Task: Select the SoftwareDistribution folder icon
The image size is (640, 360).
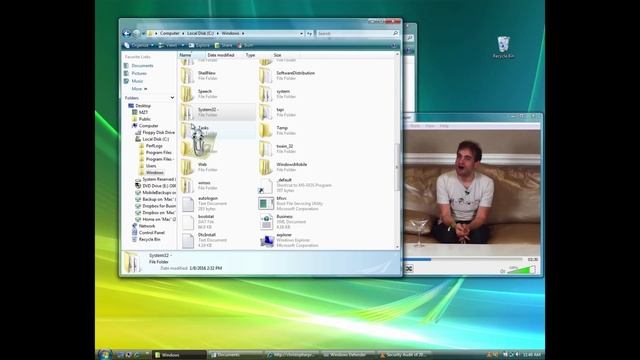Action: (266, 76)
